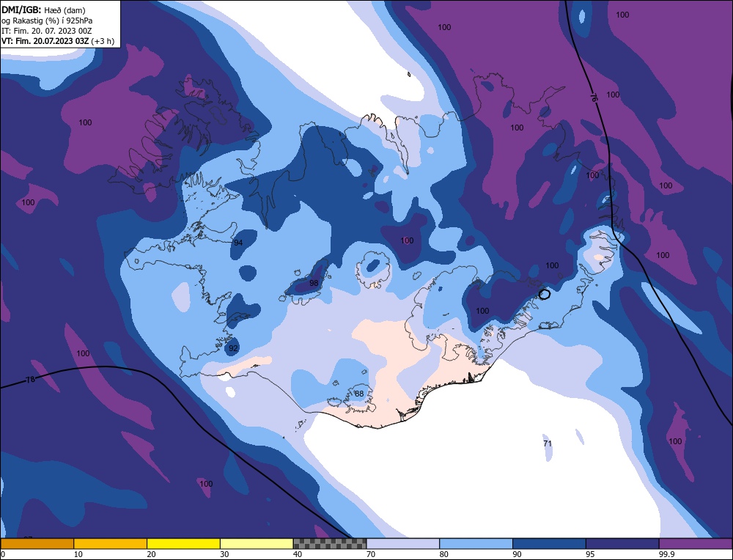The height and width of the screenshot is (560, 733).
Task: Pick the light blue 80–90 legend swatch
Action: [476, 544]
